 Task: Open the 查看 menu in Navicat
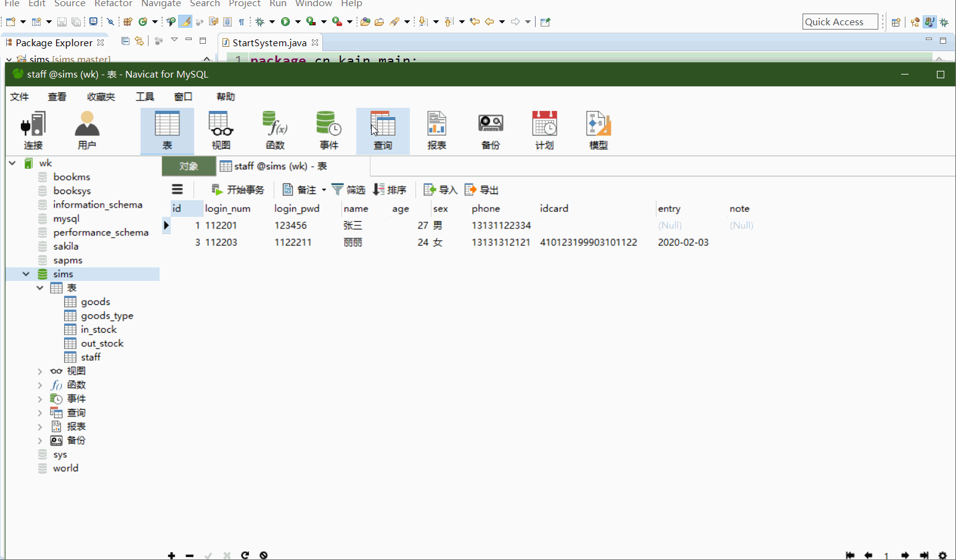tap(57, 97)
